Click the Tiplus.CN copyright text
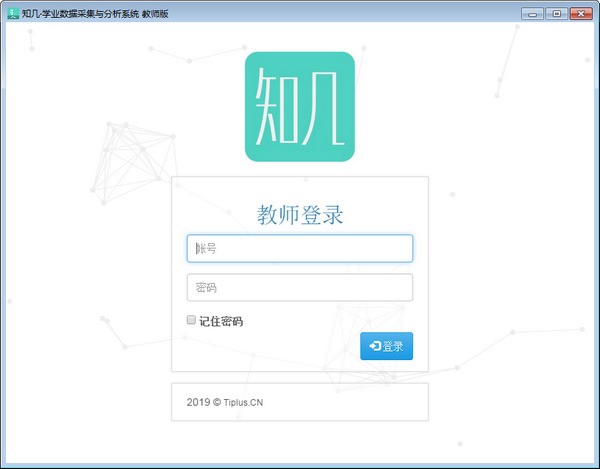Viewport: 600px width, 469px height. click(225, 403)
